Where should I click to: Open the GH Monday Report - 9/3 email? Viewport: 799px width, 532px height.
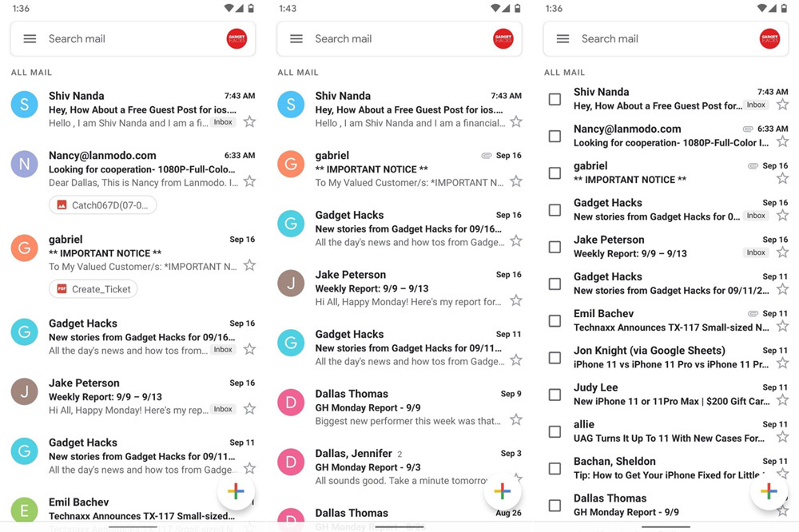coord(399,467)
